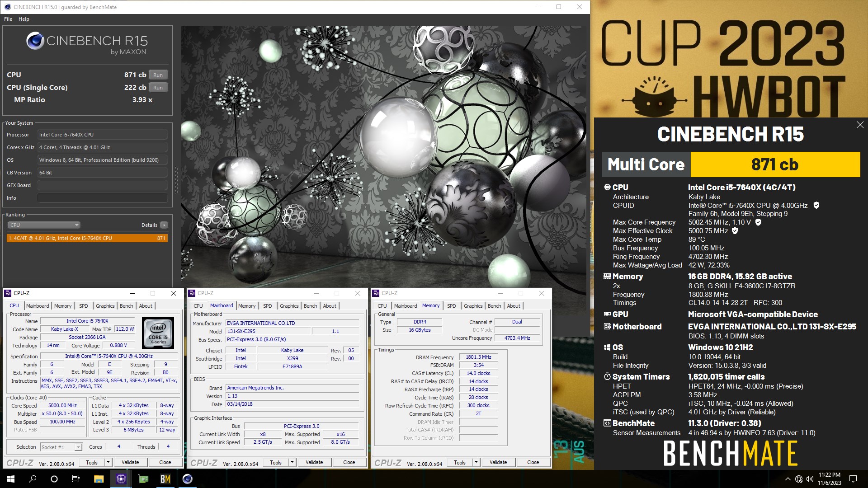The height and width of the screenshot is (488, 868).
Task: Click the Cinebench title bar app icon
Action: tap(7, 7)
